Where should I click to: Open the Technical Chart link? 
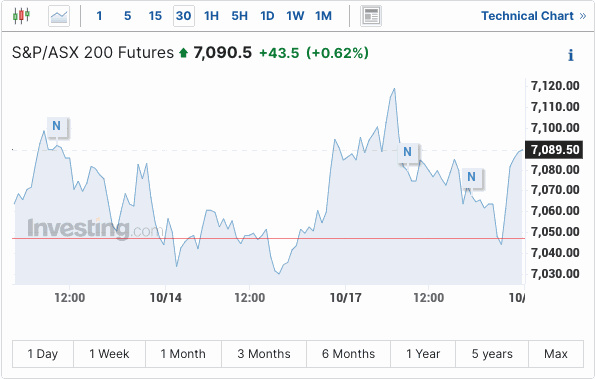coord(534,16)
